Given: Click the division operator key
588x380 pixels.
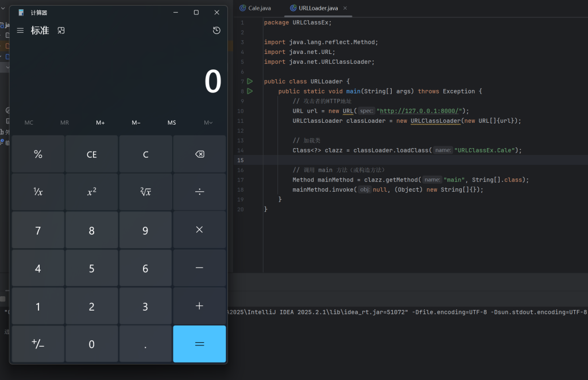Looking at the screenshot, I should [x=199, y=192].
